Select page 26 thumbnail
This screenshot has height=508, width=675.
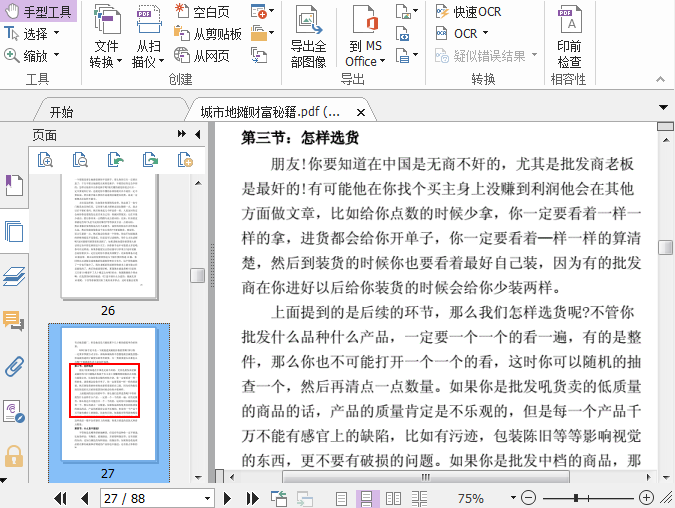point(109,237)
